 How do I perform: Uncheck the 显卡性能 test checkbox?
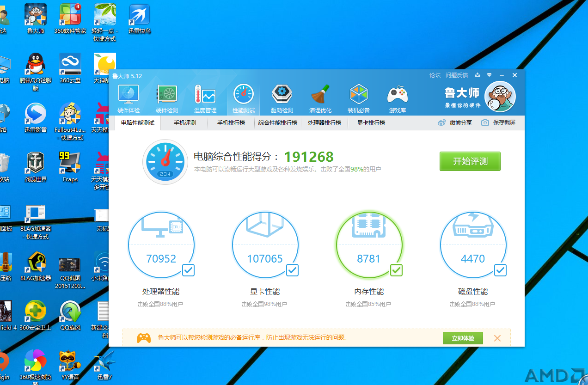coord(292,270)
